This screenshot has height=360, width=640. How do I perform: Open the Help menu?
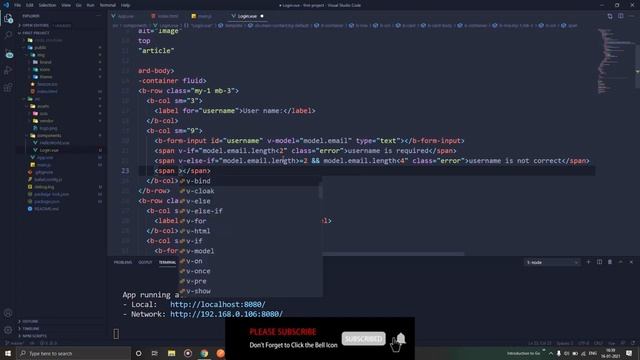[x=125, y=5]
